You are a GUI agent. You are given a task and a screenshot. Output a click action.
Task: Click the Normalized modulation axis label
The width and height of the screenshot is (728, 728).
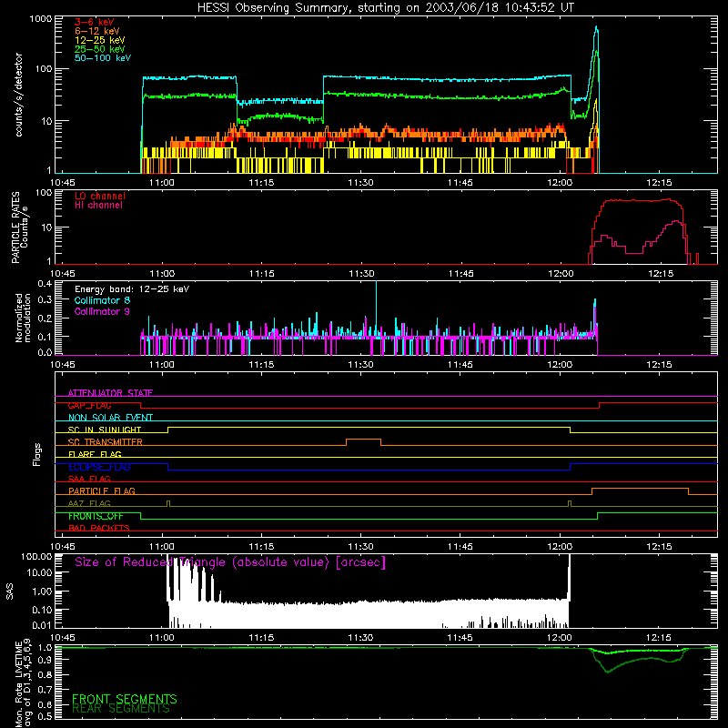[24, 318]
